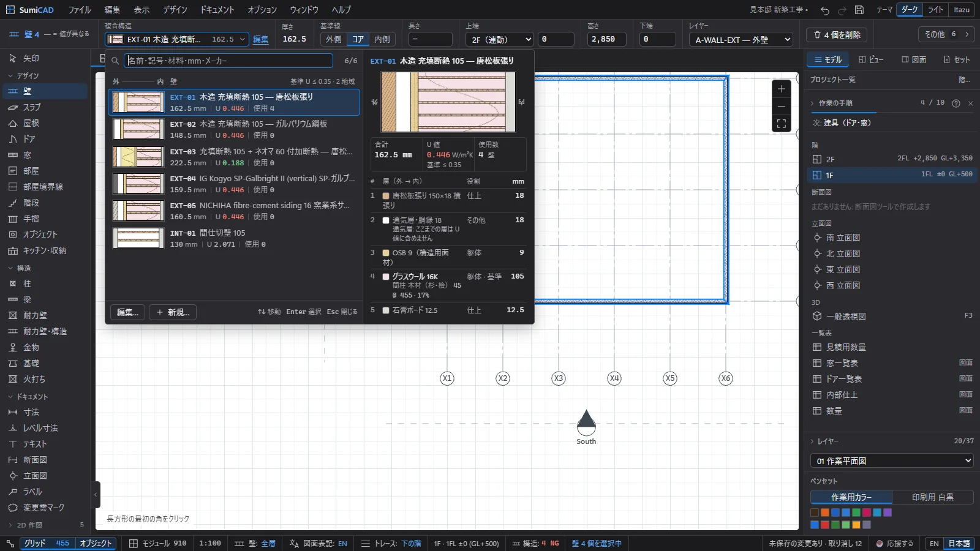Select the 矢印 arrow tool

pyautogui.click(x=46, y=58)
